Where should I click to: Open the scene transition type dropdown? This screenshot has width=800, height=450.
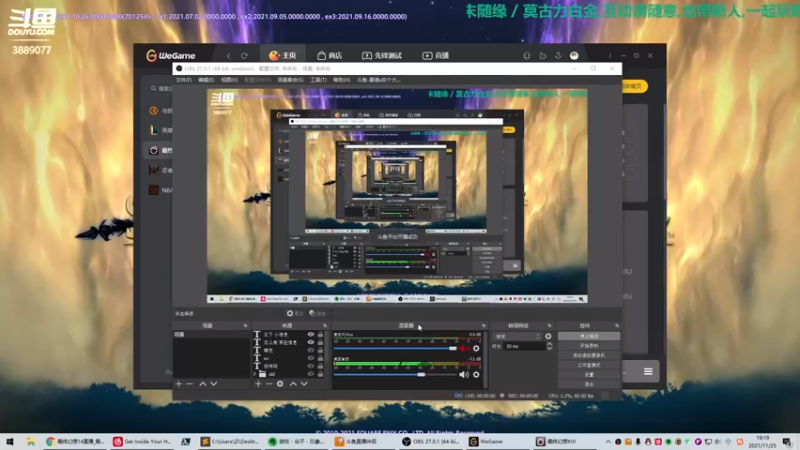tap(517, 337)
